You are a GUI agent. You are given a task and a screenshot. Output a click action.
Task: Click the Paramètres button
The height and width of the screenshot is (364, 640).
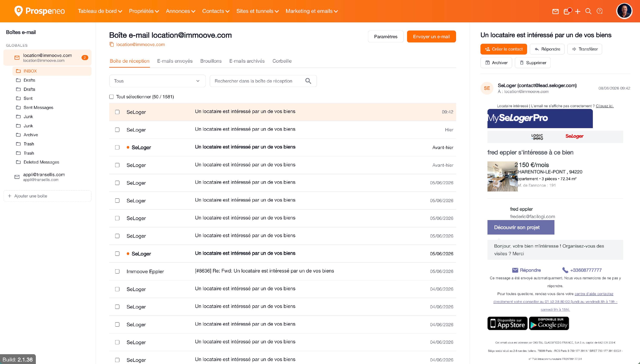(x=386, y=36)
